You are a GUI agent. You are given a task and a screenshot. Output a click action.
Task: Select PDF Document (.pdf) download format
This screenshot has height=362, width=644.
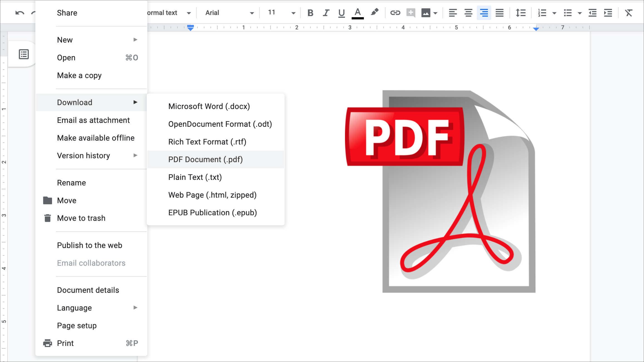point(205,159)
